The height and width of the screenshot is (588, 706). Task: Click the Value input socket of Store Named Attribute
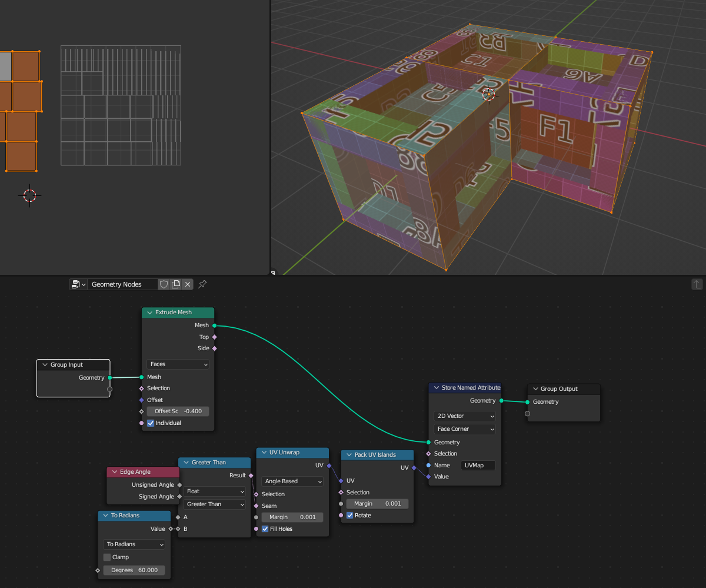(428, 477)
